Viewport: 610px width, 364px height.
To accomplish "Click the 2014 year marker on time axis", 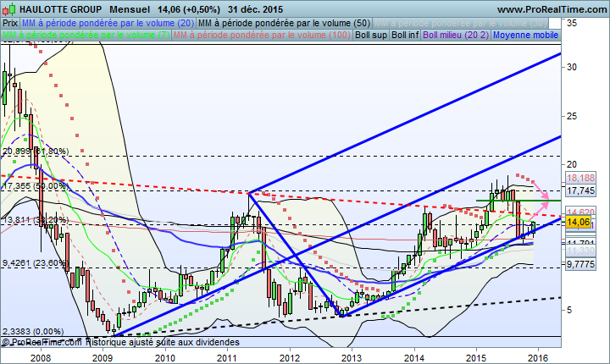I will click(414, 358).
